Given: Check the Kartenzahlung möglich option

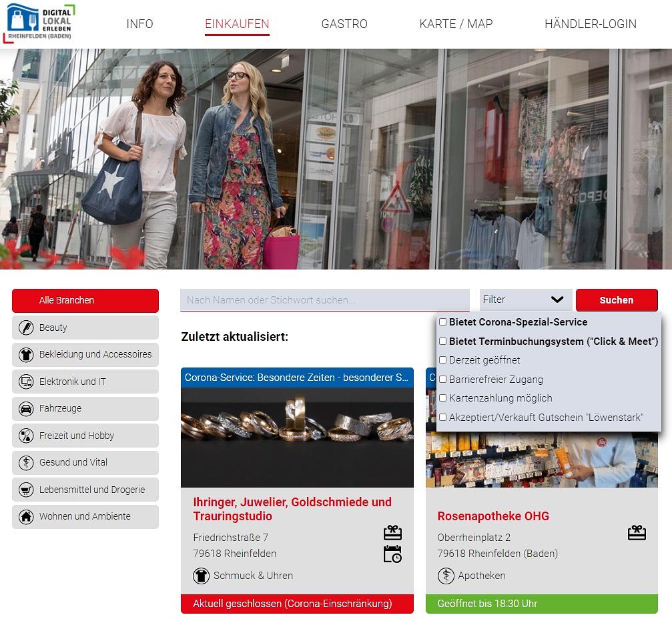Looking at the screenshot, I should pos(442,398).
